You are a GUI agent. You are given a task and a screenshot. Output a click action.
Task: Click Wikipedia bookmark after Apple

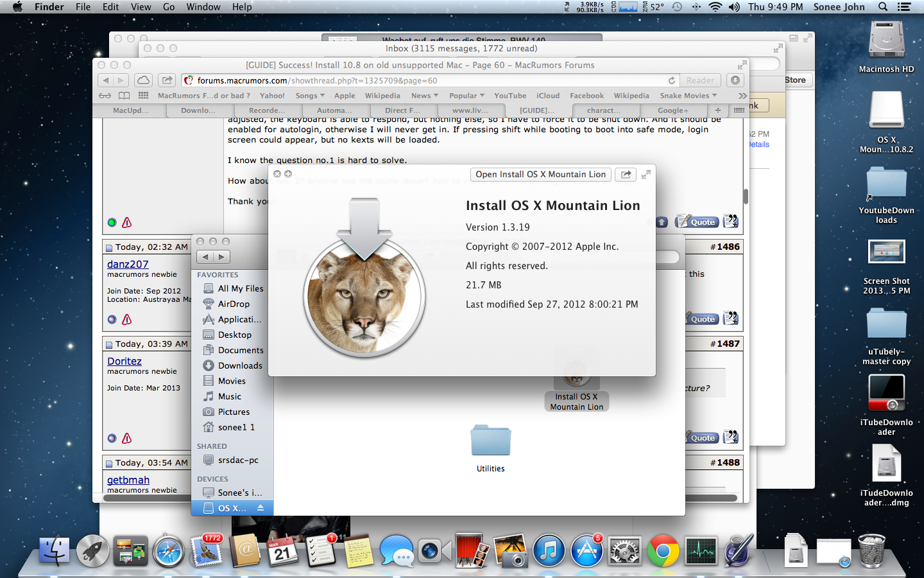[x=382, y=96]
